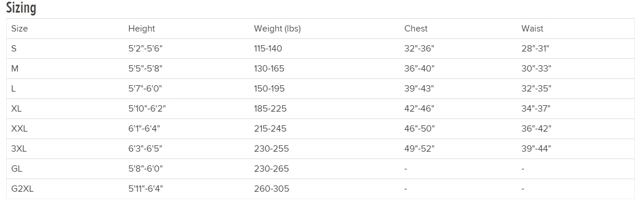Select the 115-140 weight cell
Screen dimensions: 644x206
pos(268,49)
